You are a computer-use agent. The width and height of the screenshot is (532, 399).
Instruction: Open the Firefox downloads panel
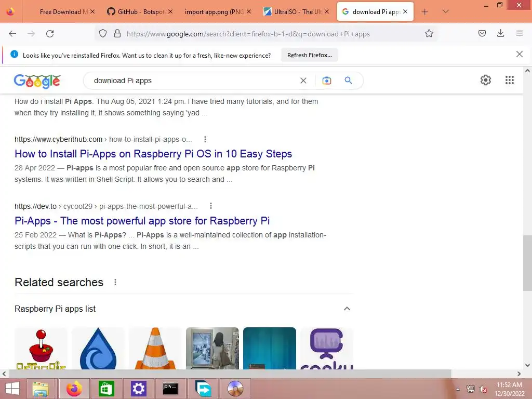tap(500, 34)
